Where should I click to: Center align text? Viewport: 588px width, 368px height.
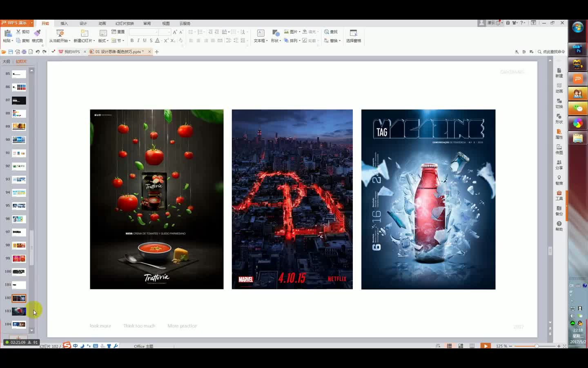(198, 40)
